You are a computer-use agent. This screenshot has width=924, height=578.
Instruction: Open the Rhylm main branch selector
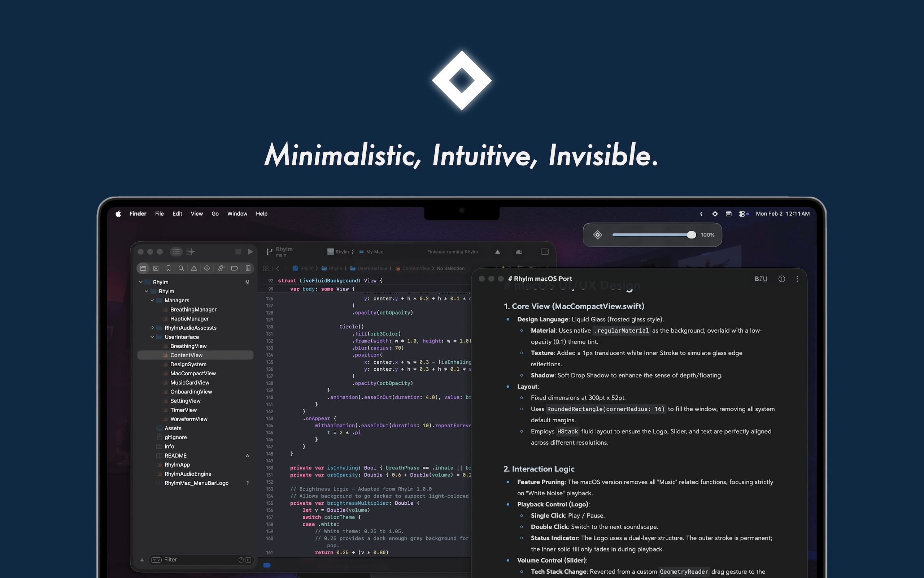279,251
